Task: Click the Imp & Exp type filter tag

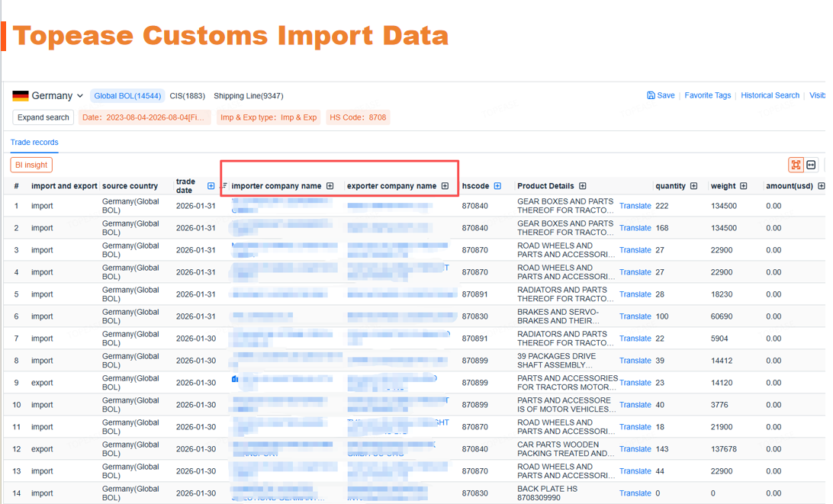Action: (x=269, y=117)
